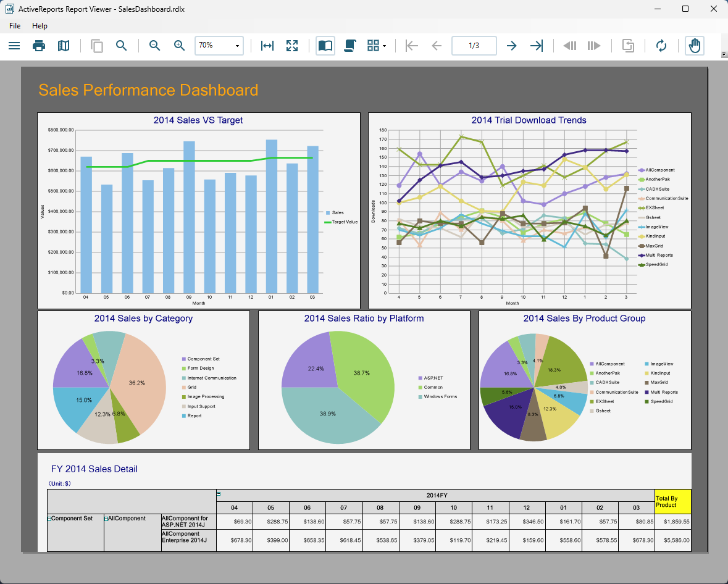Collapse the Component Set row group
Screen dimensions: 728x584
[x=49, y=519]
